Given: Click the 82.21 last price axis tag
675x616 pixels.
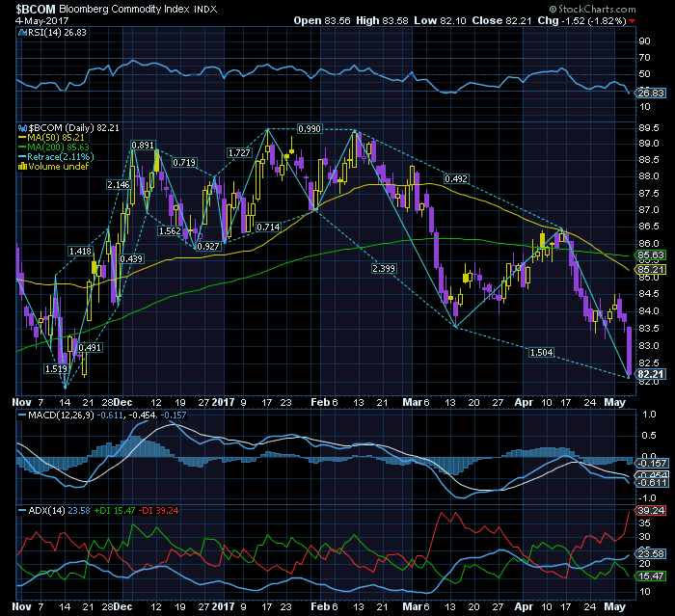Looking at the screenshot, I should tap(651, 374).
